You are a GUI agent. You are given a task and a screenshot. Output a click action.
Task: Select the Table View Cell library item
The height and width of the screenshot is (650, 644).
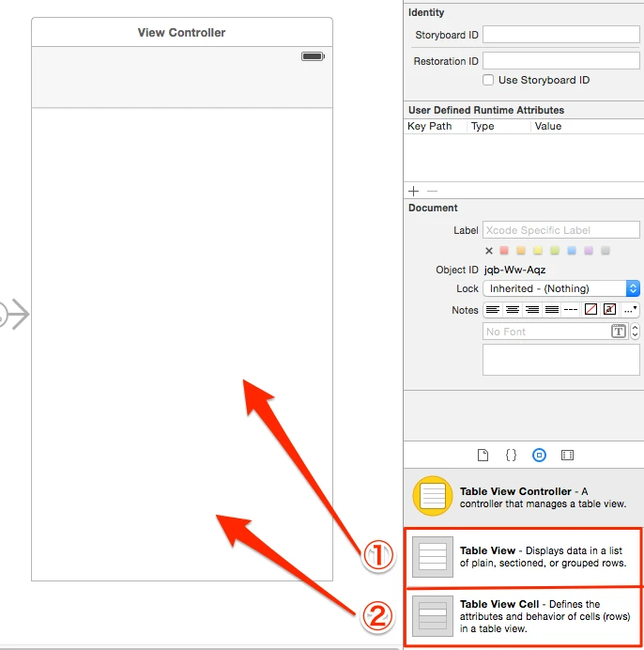point(524,616)
